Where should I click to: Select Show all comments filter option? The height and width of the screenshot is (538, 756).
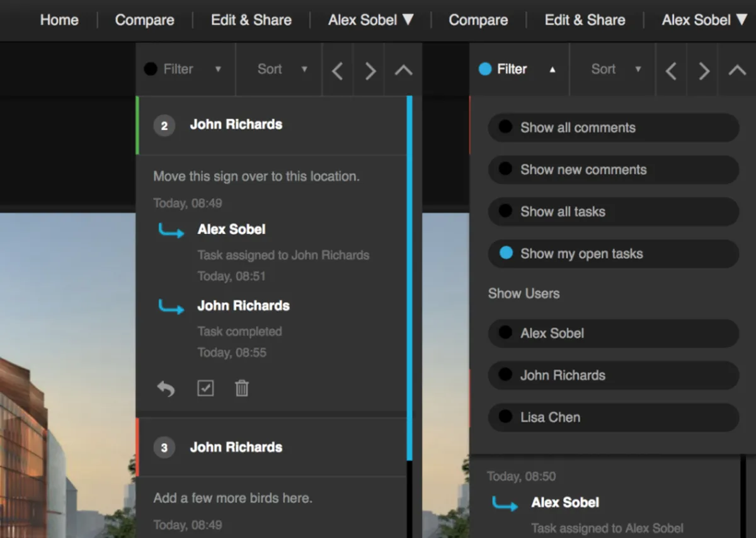tap(613, 128)
